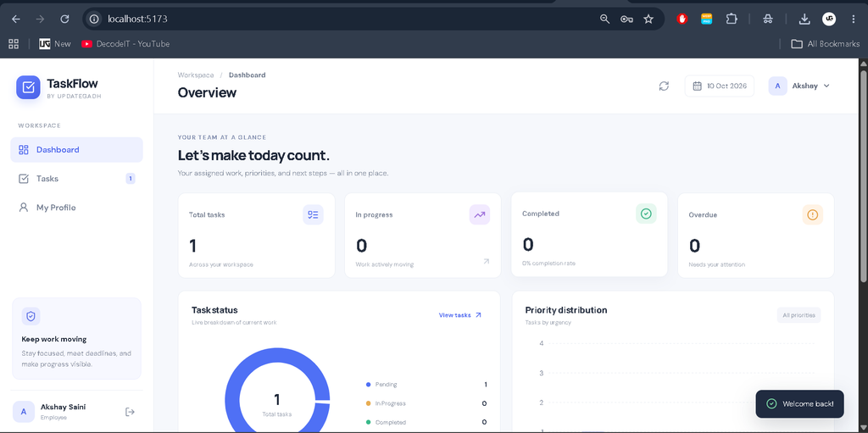
Task: Click the Priority distribution title
Action: point(565,310)
